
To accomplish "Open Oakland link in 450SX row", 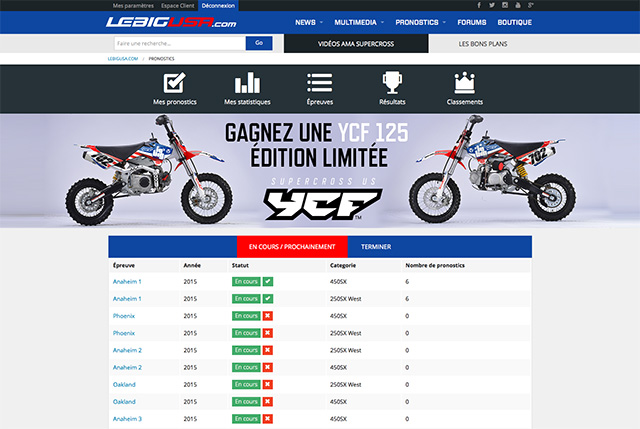I will click(x=124, y=402).
